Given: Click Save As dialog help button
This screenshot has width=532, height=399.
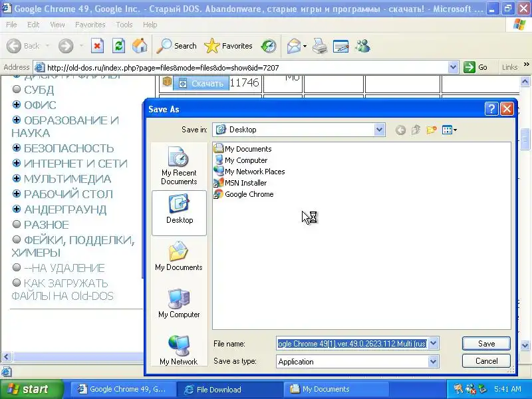Looking at the screenshot, I should pos(491,109).
